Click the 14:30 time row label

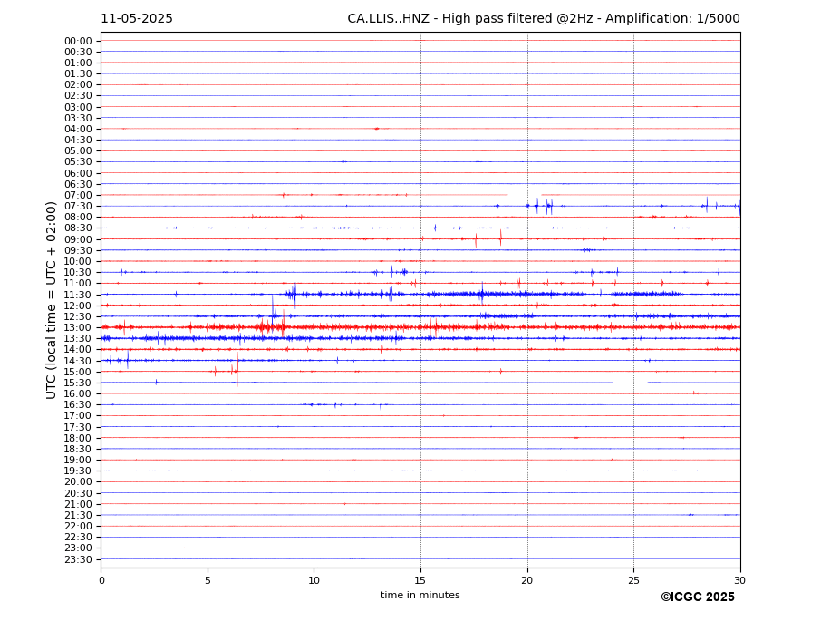(x=78, y=361)
